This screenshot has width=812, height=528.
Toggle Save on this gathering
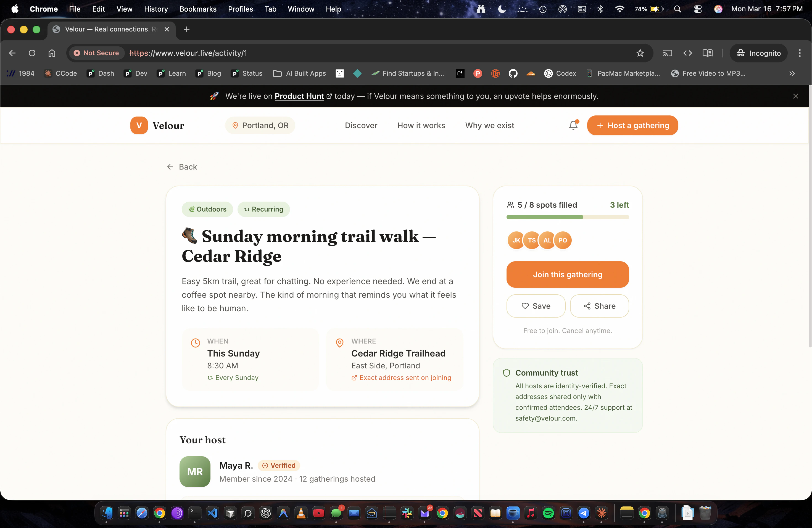(x=536, y=306)
